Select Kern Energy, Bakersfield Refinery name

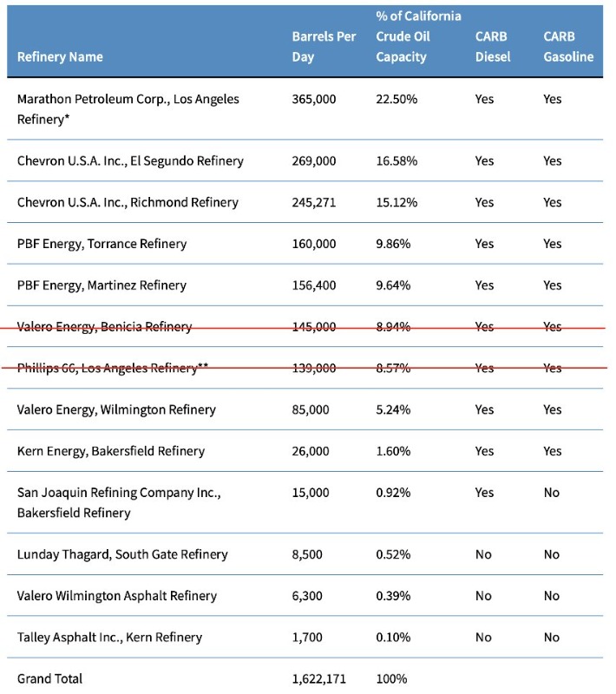(111, 451)
